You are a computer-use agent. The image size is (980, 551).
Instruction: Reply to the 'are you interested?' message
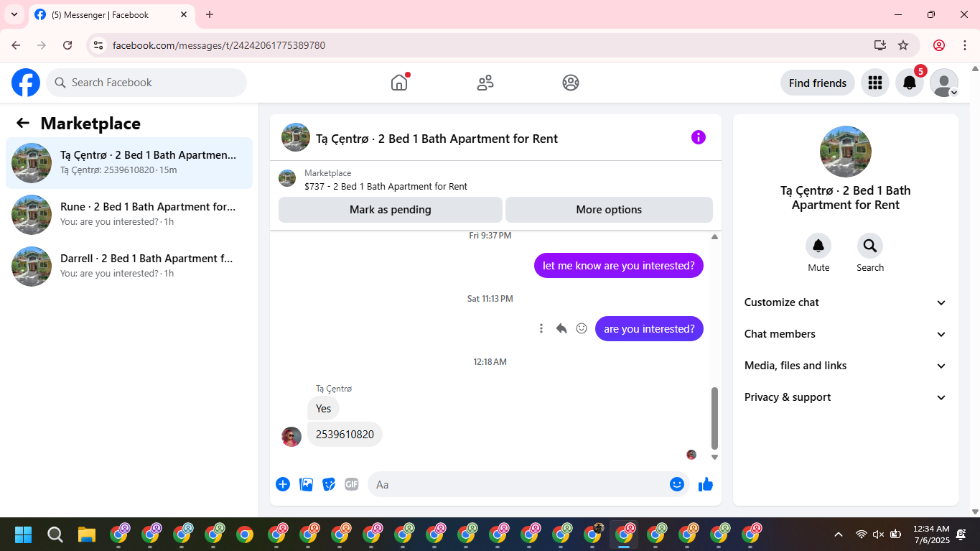[561, 328]
